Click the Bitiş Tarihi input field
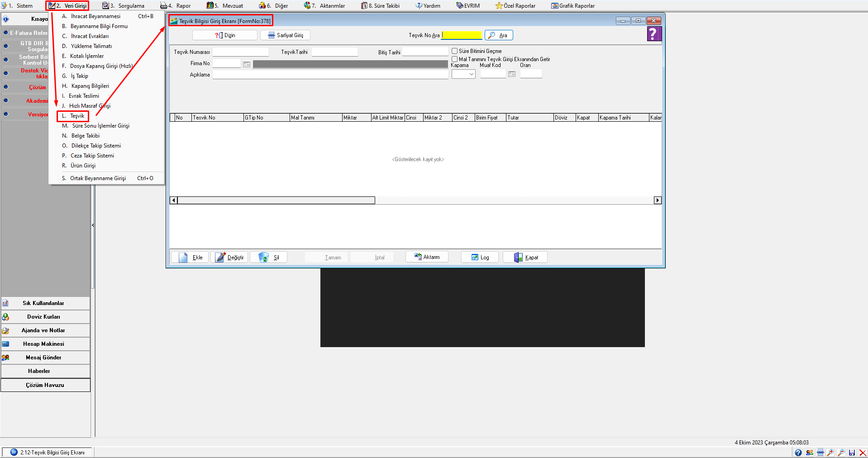Viewport: 868px width, 458px height. pyautogui.click(x=425, y=52)
